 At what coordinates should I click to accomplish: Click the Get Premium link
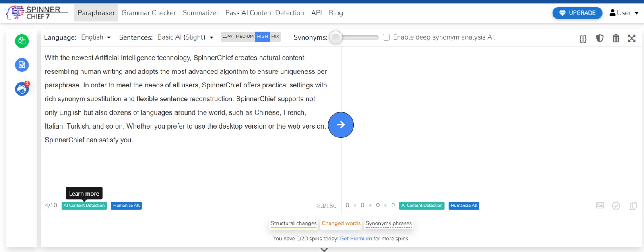[356, 239]
